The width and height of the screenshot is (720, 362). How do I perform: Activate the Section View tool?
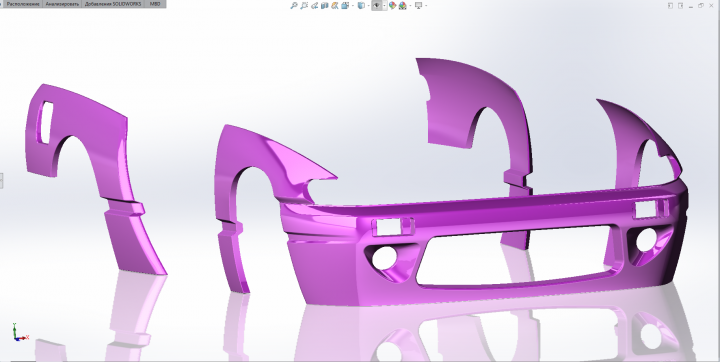point(325,6)
